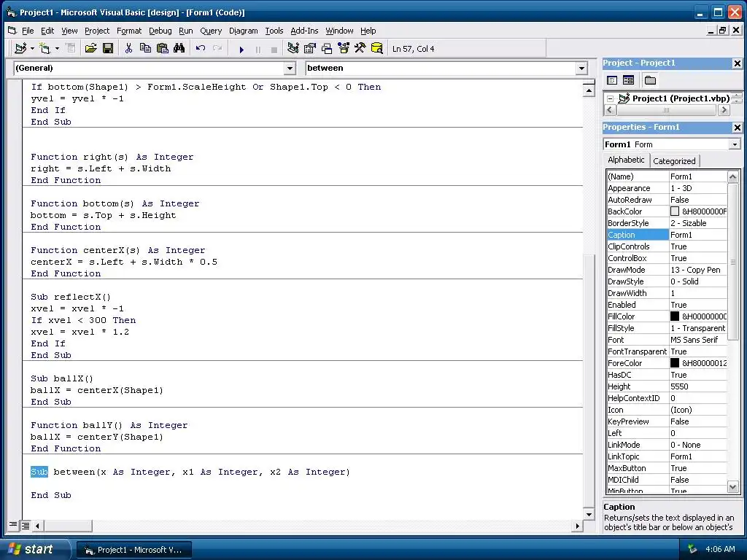Click the Add Form toolbar icon
Image resolution: width=747 pixels, height=560 pixels.
(x=44, y=48)
